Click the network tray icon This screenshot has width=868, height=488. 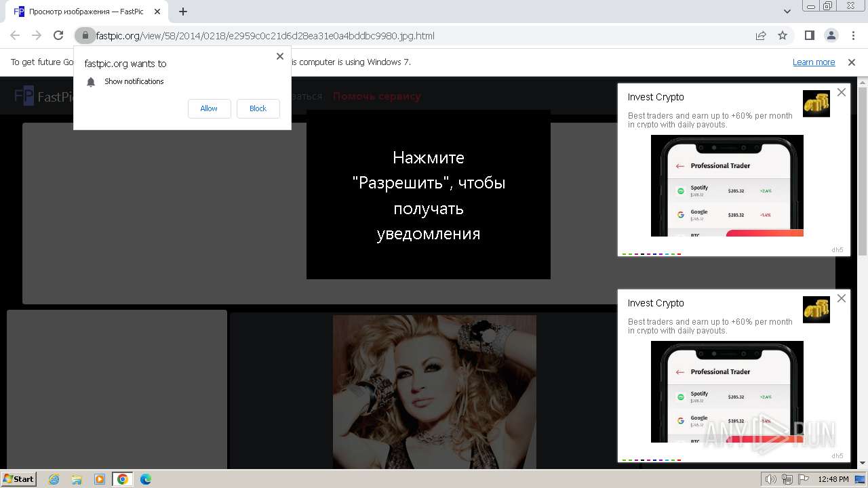coord(787,479)
